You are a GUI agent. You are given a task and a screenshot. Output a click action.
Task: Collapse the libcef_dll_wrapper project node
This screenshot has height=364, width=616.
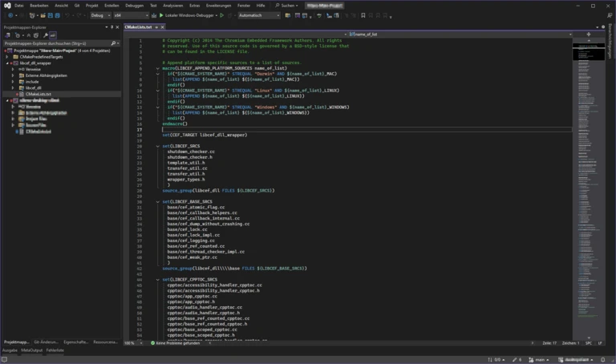pyautogui.click(x=6, y=63)
